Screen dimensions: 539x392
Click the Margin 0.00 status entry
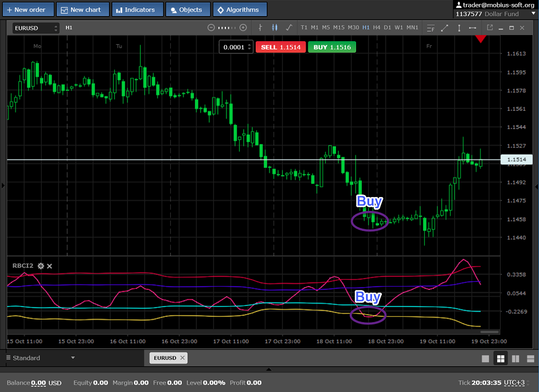click(x=130, y=383)
